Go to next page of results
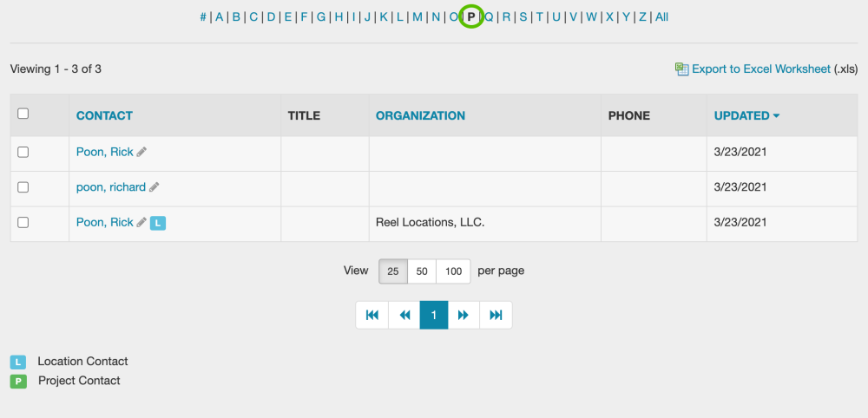 point(464,316)
